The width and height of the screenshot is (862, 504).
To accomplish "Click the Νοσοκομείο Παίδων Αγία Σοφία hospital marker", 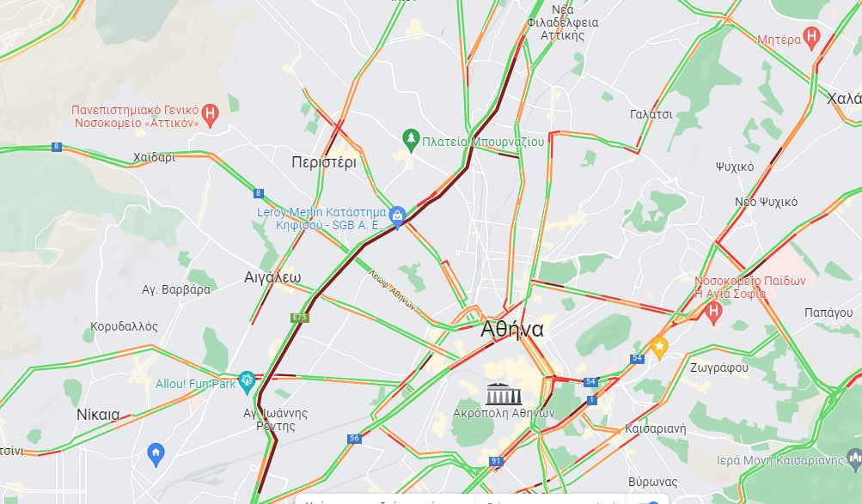I will pos(713,313).
